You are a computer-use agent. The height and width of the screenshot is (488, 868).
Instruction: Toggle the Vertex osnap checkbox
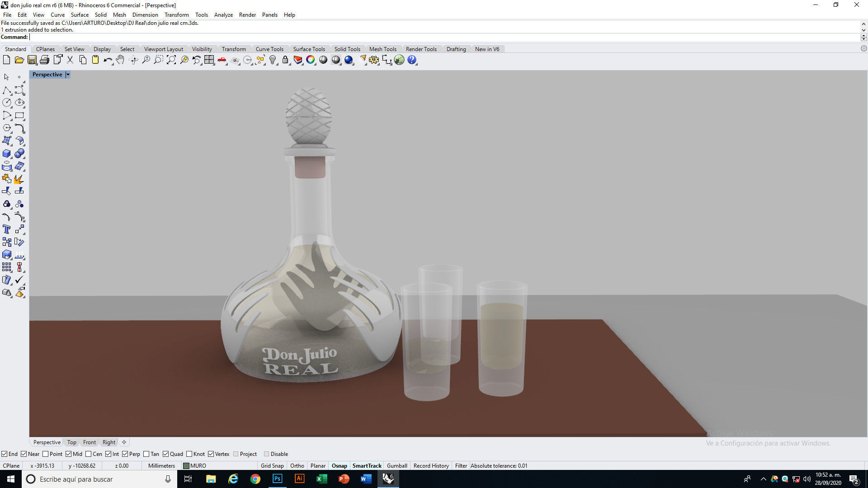[211, 454]
